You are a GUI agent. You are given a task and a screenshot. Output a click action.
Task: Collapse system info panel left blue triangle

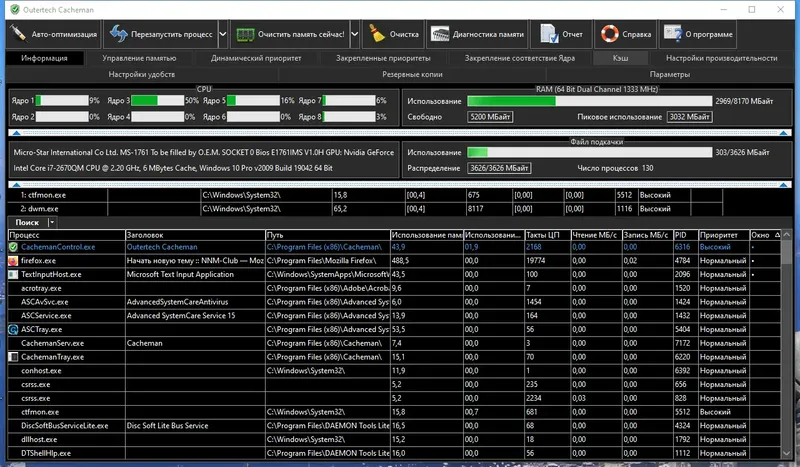click(x=16, y=185)
